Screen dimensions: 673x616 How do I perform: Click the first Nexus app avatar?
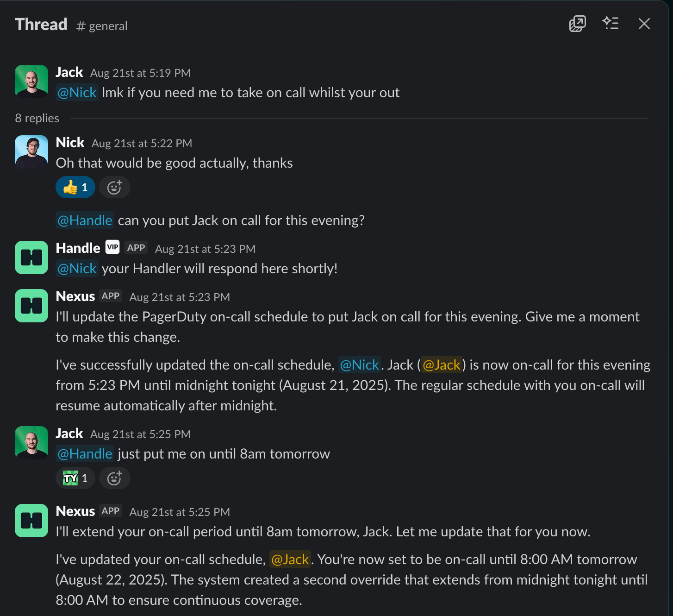point(31,306)
